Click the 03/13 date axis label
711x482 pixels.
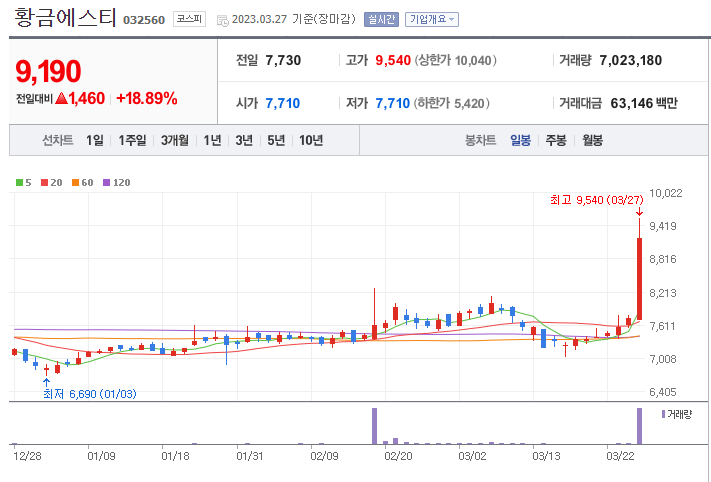[x=546, y=456]
